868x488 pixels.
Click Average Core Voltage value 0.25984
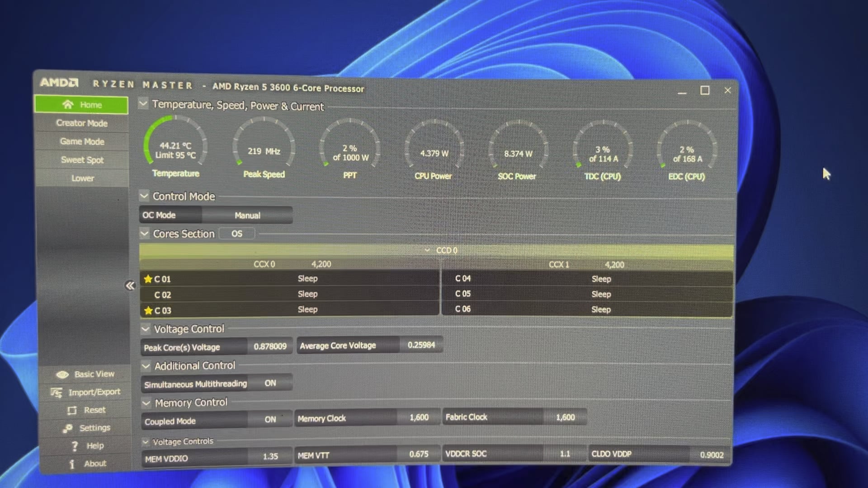tap(421, 345)
